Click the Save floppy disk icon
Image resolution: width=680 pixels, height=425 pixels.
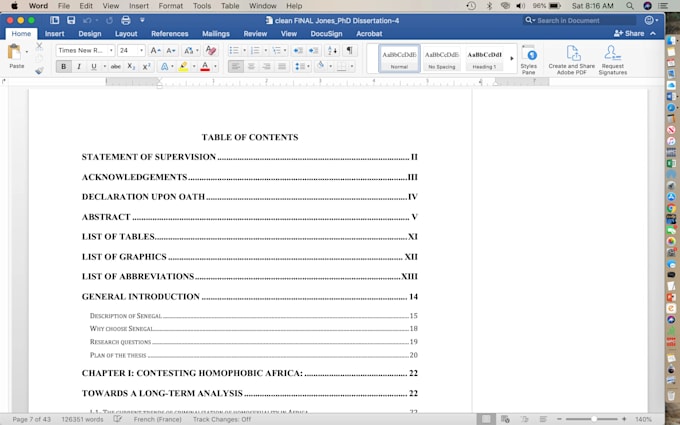pyautogui.click(x=71, y=20)
